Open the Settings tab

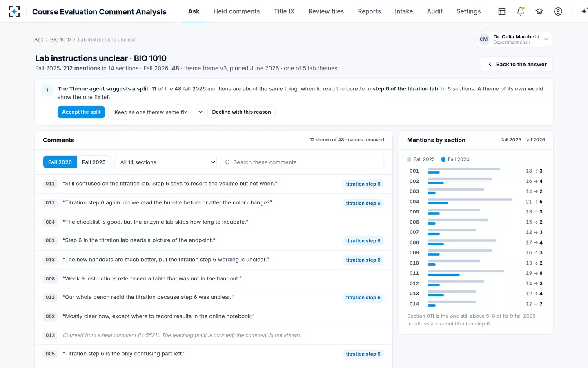[469, 11]
